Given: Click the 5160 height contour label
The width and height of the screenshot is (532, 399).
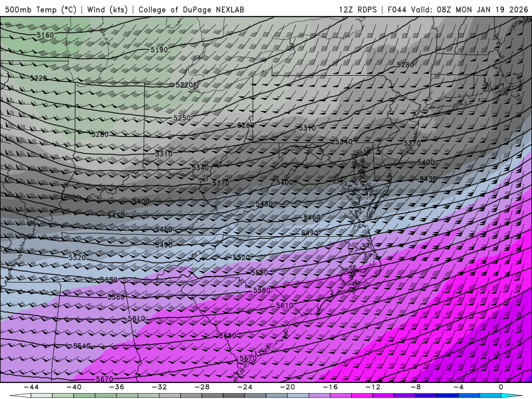Looking at the screenshot, I should click(45, 35).
